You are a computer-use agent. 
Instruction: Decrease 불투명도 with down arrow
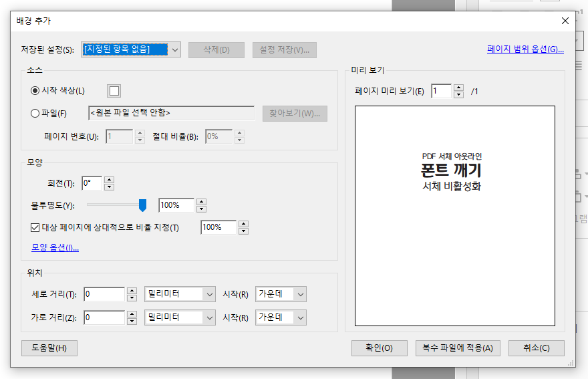coord(201,209)
